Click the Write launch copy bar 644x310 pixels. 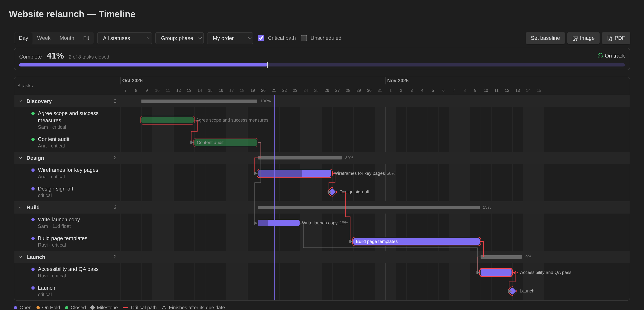point(279,223)
